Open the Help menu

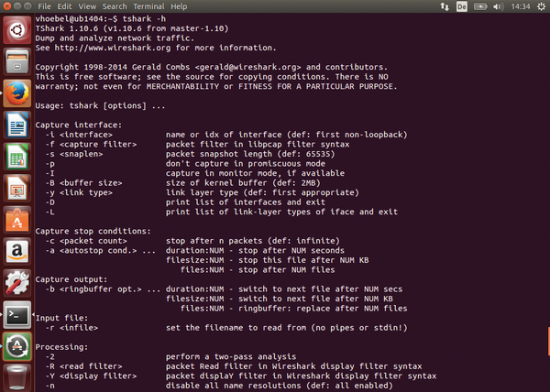(x=179, y=6)
